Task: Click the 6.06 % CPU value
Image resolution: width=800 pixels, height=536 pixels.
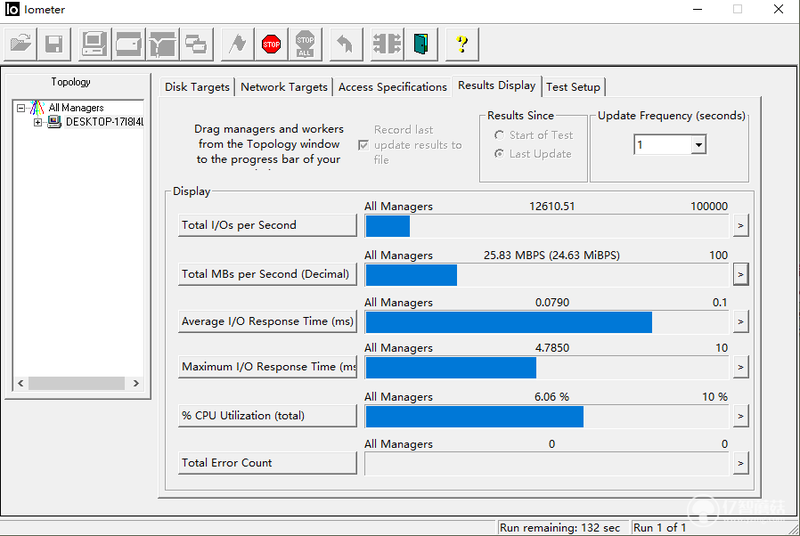Action: point(552,397)
